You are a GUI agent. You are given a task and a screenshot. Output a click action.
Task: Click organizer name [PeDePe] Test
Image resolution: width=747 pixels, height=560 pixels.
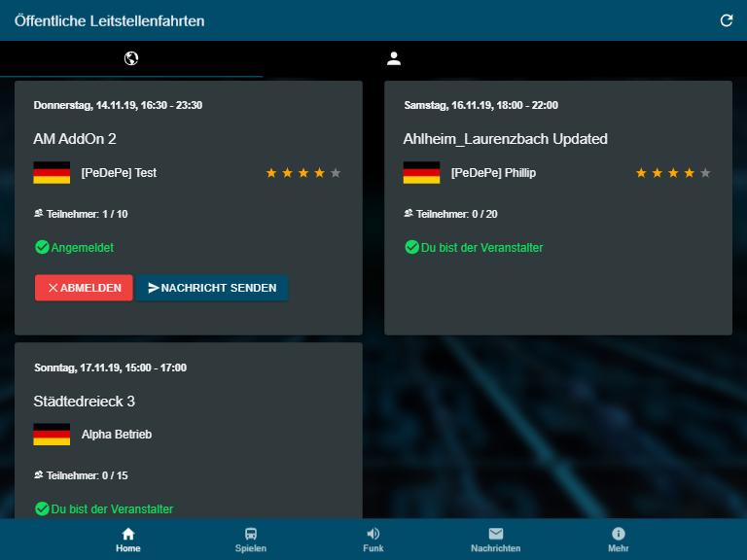(x=119, y=173)
